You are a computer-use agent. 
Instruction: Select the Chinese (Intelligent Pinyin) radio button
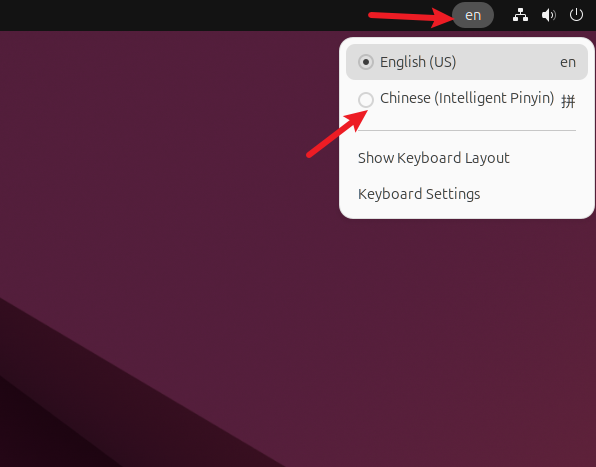[366, 100]
